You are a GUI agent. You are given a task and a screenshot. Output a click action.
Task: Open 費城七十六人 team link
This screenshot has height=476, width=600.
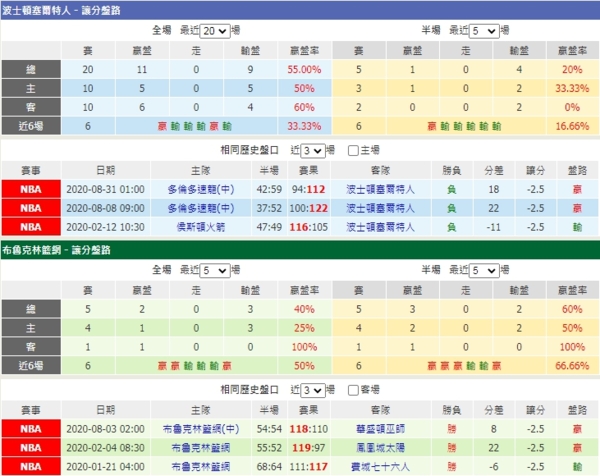380,467
